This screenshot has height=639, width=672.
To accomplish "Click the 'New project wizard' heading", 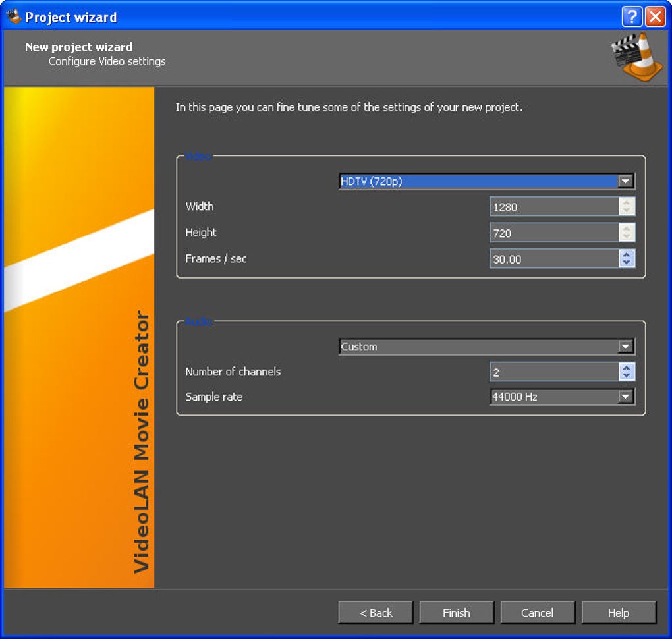I will 79,47.
